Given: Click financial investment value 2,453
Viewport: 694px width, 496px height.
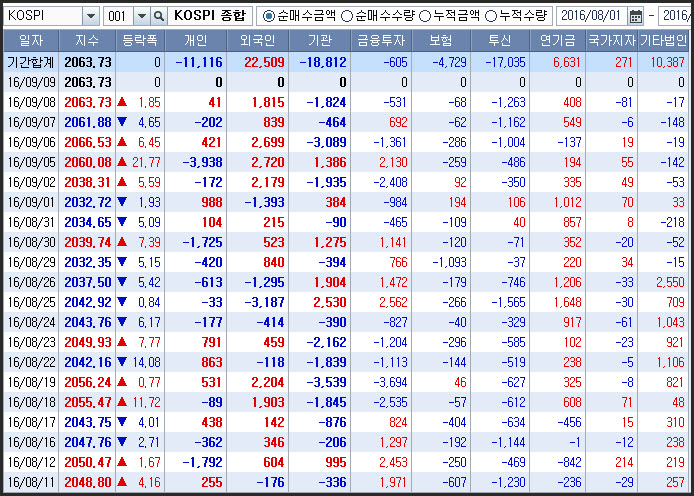Looking at the screenshot, I should click(x=393, y=462).
